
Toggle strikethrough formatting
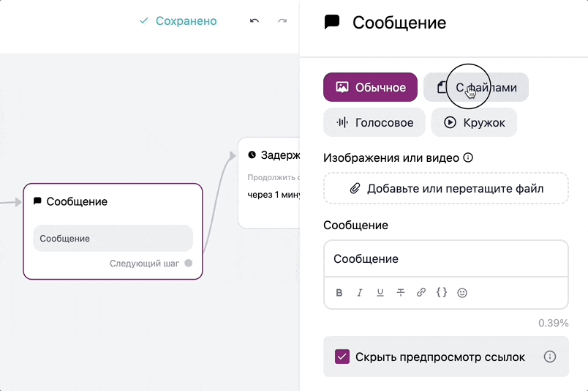(401, 293)
